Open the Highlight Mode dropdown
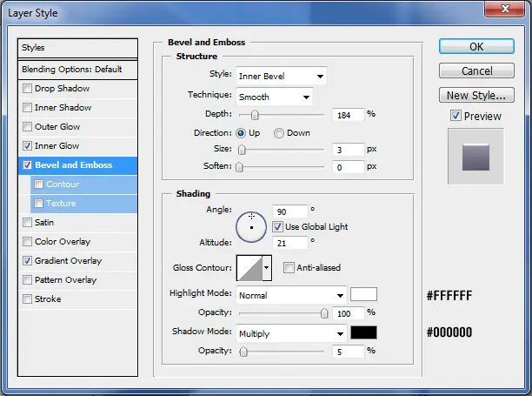Screen dimensions: 532x396 click(291, 295)
